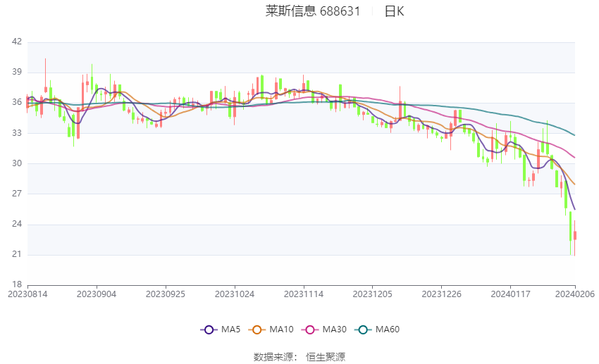The image size is (599, 364).
Task: Click the 莱斯信息 688631 chart title
Action: pos(313,11)
